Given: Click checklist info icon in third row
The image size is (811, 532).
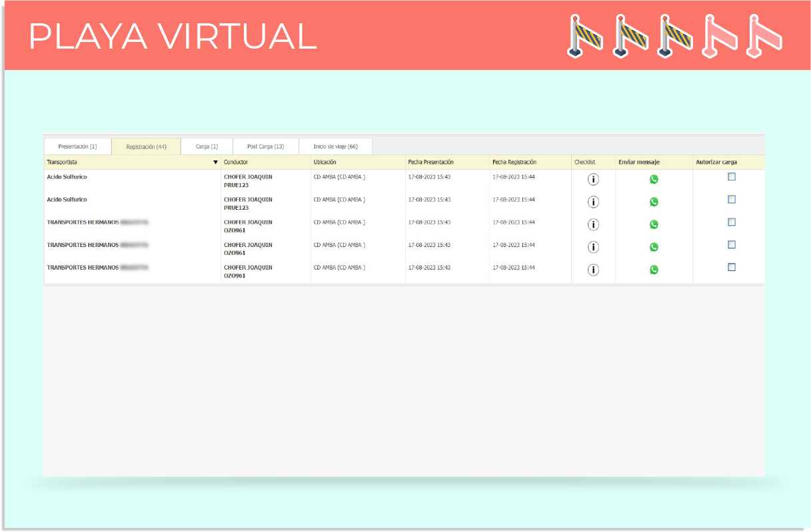Looking at the screenshot, I should (593, 224).
